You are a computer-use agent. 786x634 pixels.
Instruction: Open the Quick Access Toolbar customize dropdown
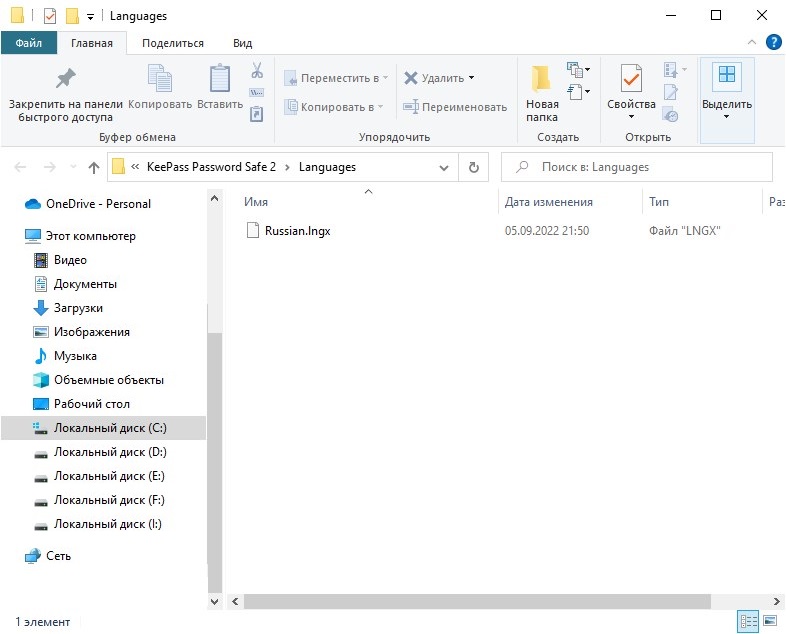click(x=91, y=16)
